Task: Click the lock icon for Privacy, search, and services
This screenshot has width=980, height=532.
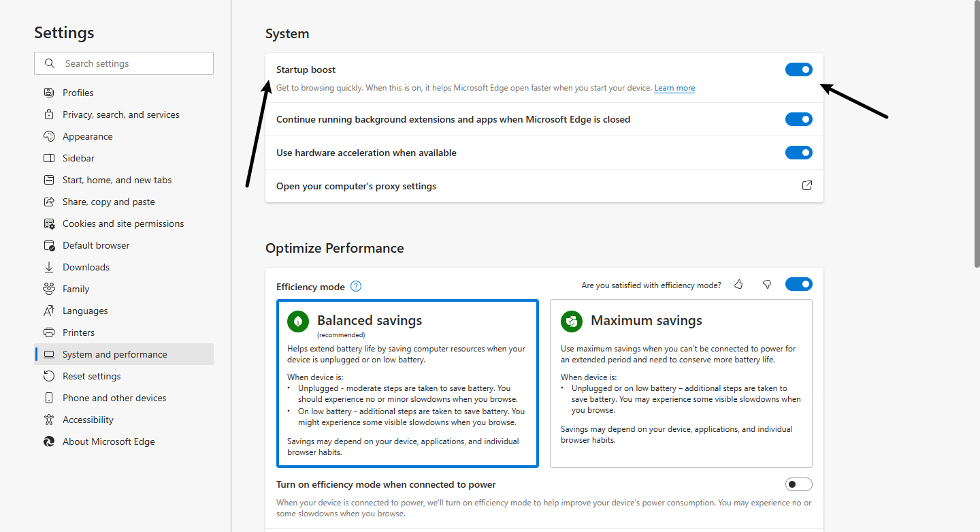Action: tap(49, 114)
